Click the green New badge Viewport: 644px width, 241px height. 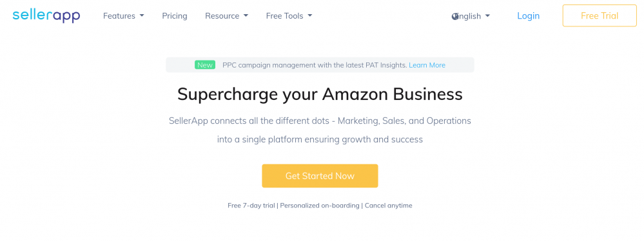pos(205,65)
